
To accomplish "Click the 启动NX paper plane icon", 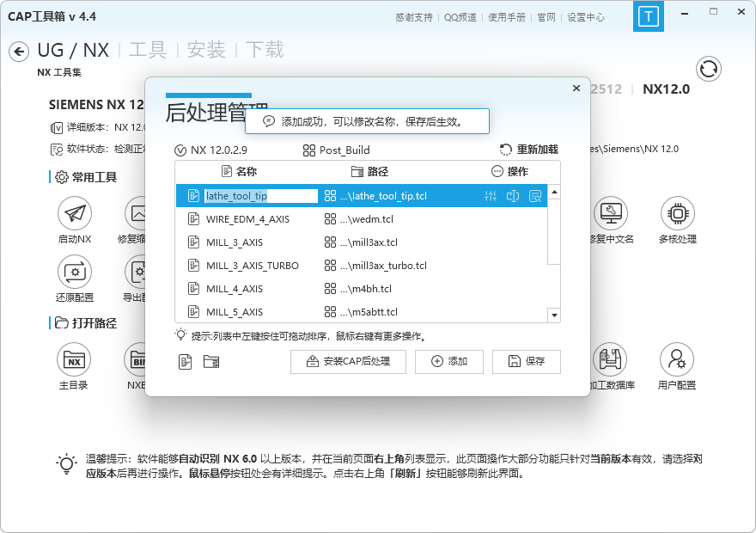I will (x=74, y=213).
